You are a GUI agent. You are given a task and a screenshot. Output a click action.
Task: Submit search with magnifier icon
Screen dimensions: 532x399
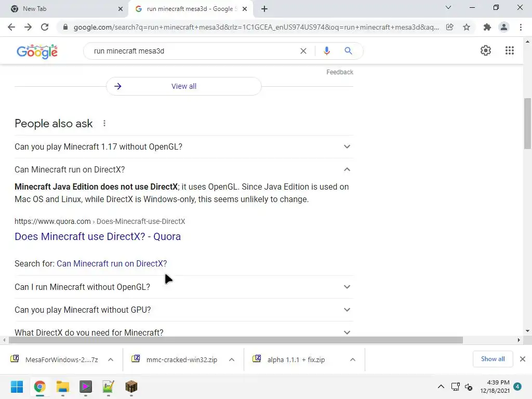click(x=348, y=51)
